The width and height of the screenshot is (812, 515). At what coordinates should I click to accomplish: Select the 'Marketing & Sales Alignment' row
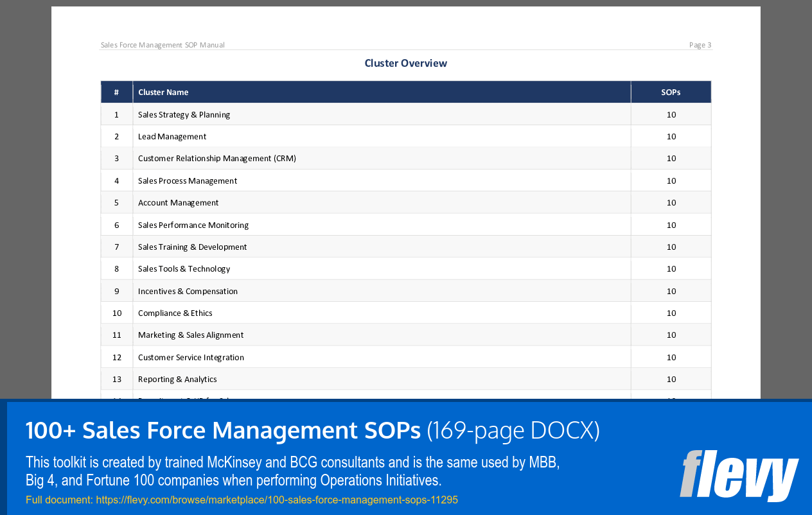click(191, 335)
